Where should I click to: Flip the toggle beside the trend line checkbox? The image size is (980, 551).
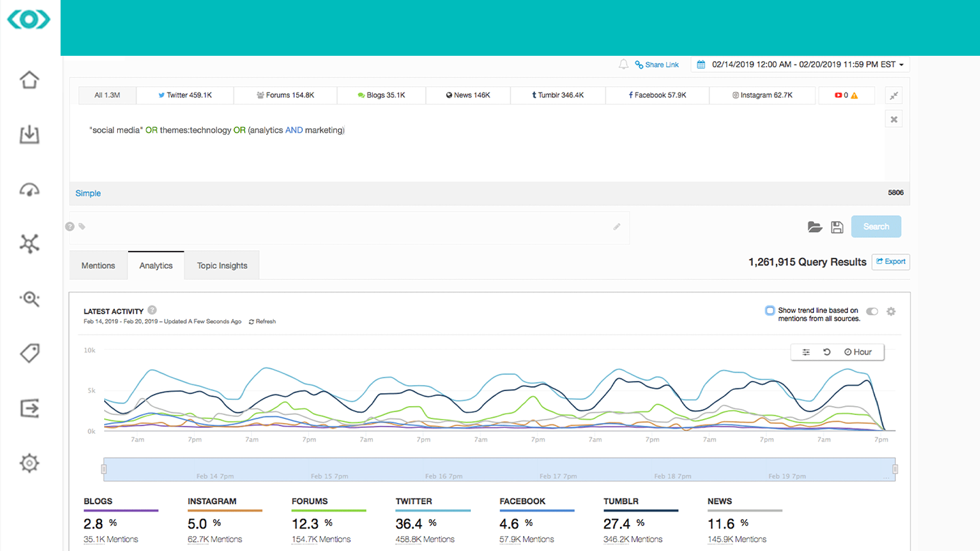872,311
